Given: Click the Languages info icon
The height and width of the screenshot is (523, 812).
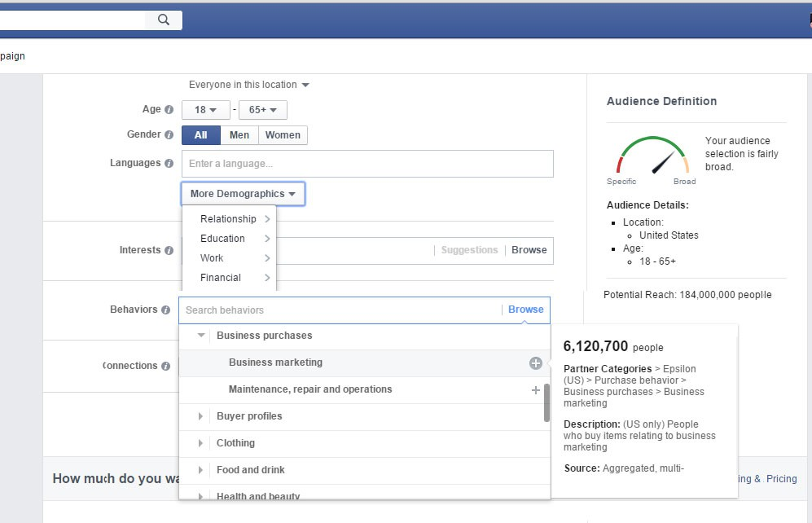Looking at the screenshot, I should (169, 163).
